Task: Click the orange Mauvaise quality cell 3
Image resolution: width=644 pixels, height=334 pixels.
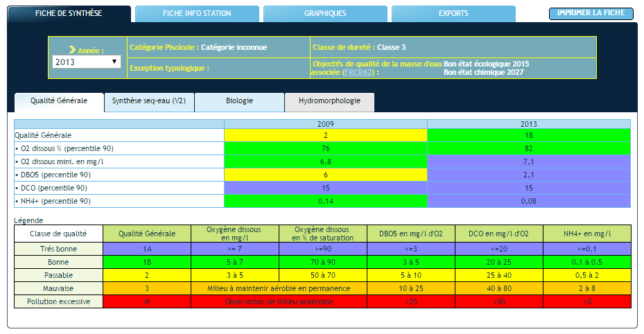Action: click(146, 288)
